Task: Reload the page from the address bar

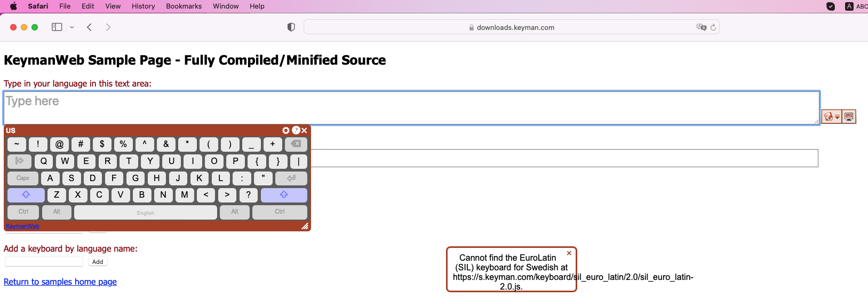Action: pos(713,27)
